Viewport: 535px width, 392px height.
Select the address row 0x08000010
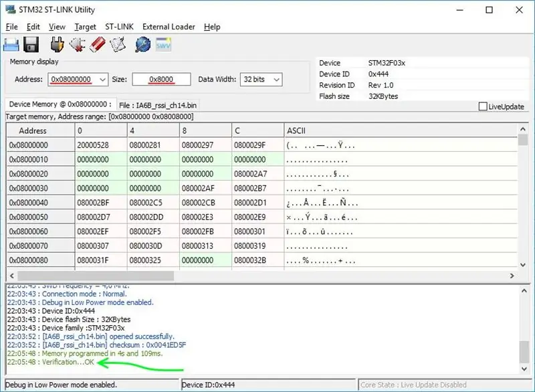[41, 159]
